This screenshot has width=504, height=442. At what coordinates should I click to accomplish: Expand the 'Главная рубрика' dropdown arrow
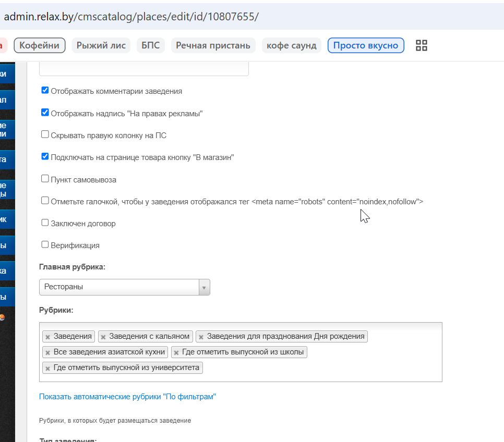coord(204,287)
